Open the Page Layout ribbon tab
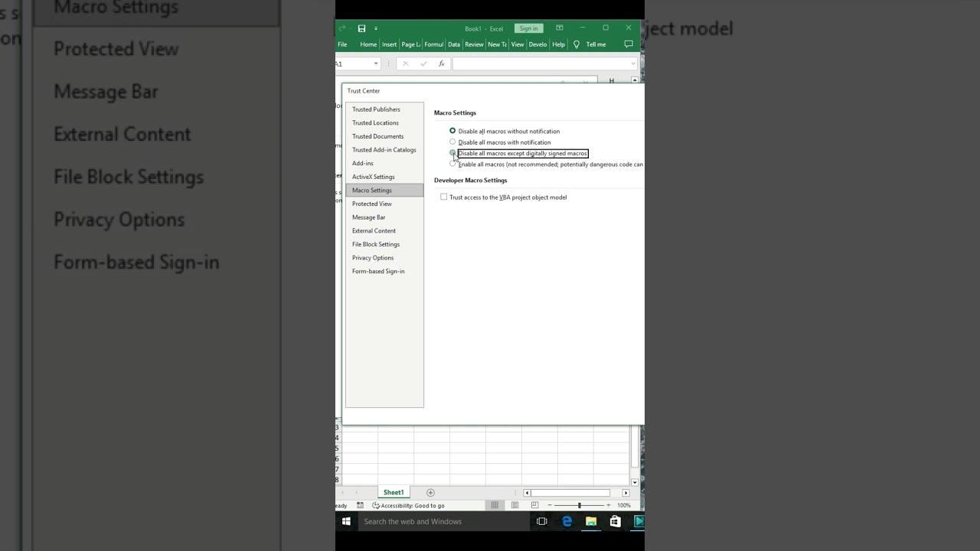This screenshot has width=980, height=551. pos(410,44)
